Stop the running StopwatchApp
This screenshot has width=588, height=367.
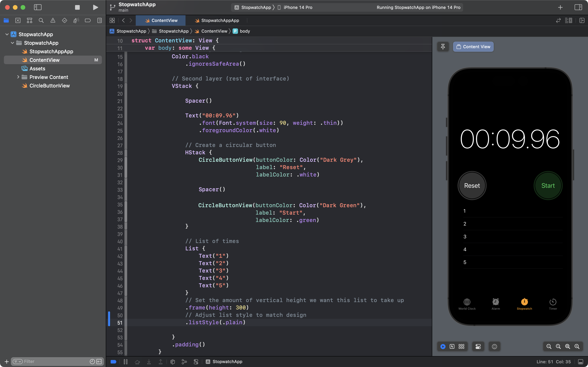coord(77,7)
